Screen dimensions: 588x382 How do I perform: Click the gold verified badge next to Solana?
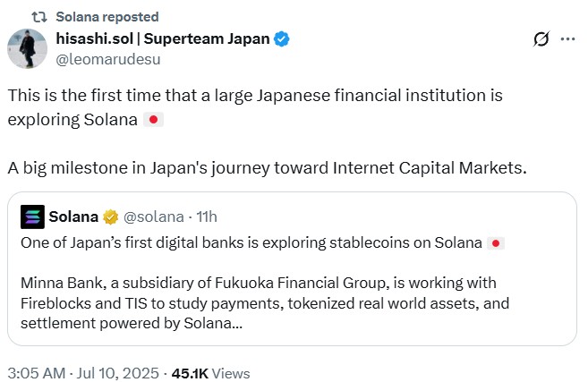click(111, 216)
